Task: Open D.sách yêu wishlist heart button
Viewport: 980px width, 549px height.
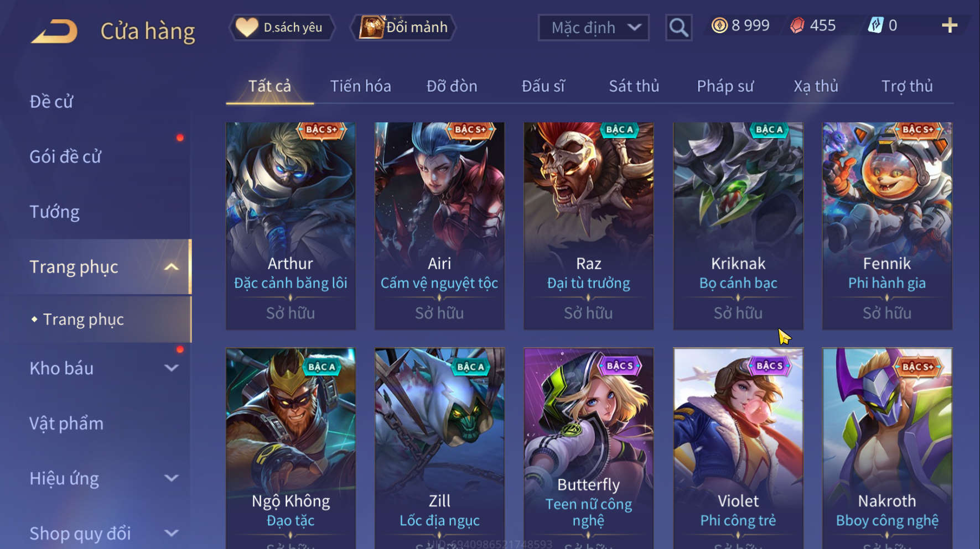Action: click(282, 27)
